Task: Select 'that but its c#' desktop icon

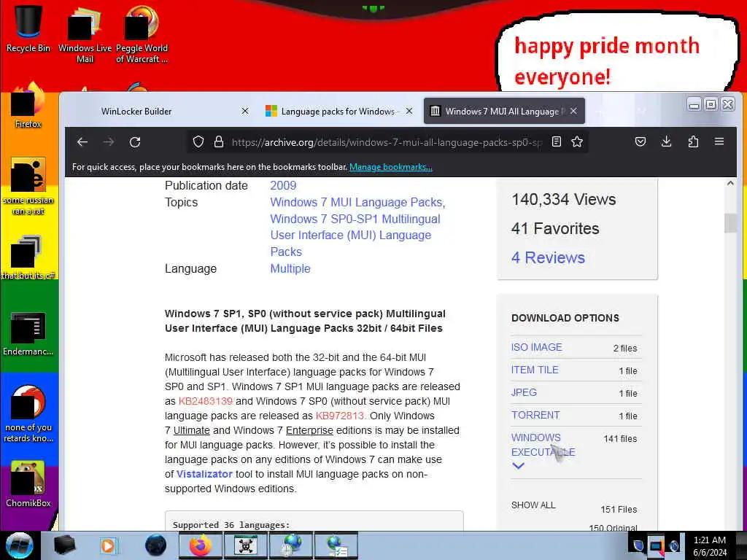Action: click(28, 257)
